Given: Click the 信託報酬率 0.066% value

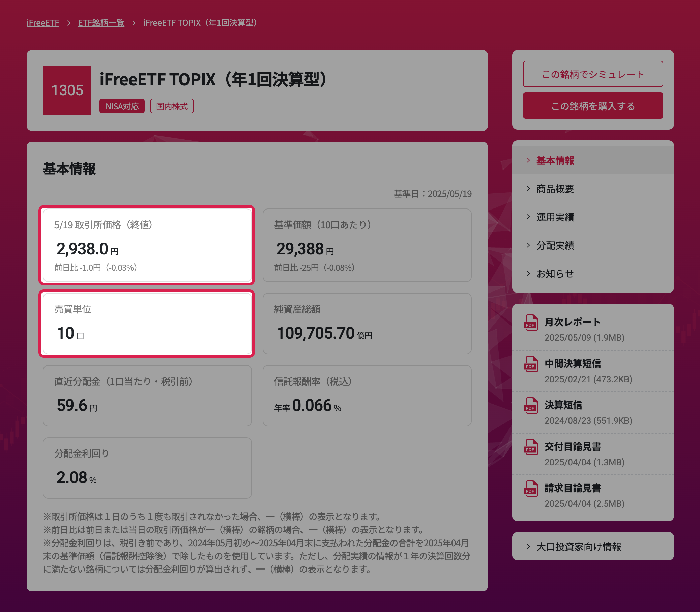Looking at the screenshot, I should (308, 406).
